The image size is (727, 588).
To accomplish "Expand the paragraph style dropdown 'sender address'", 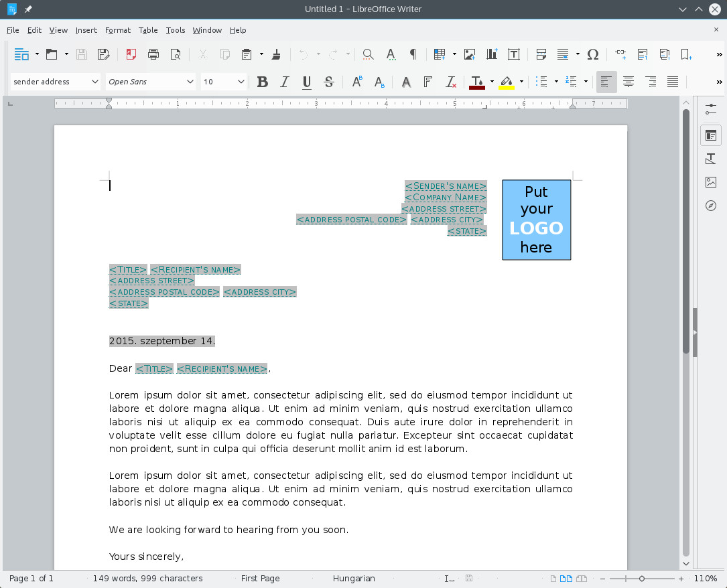I will pos(94,82).
